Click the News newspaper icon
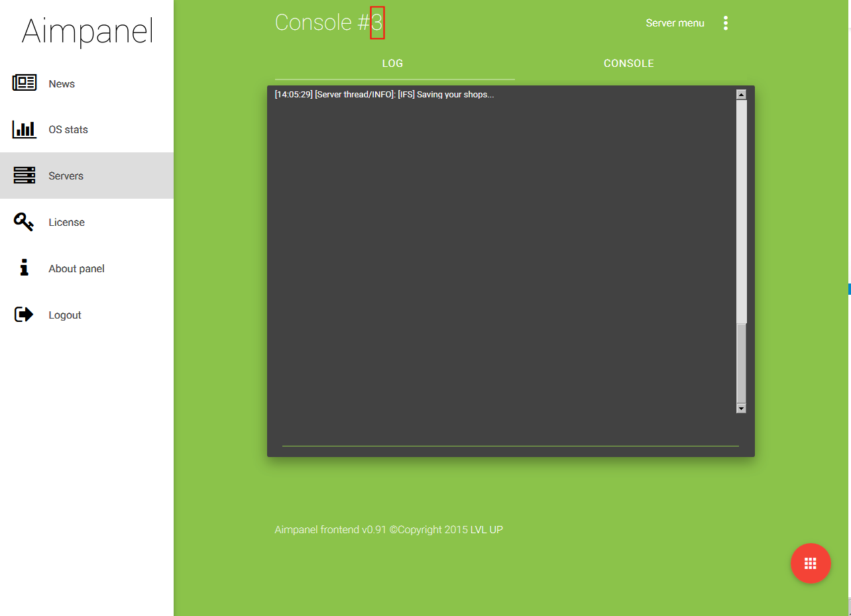Image resolution: width=851 pixels, height=616 pixels. [25, 83]
